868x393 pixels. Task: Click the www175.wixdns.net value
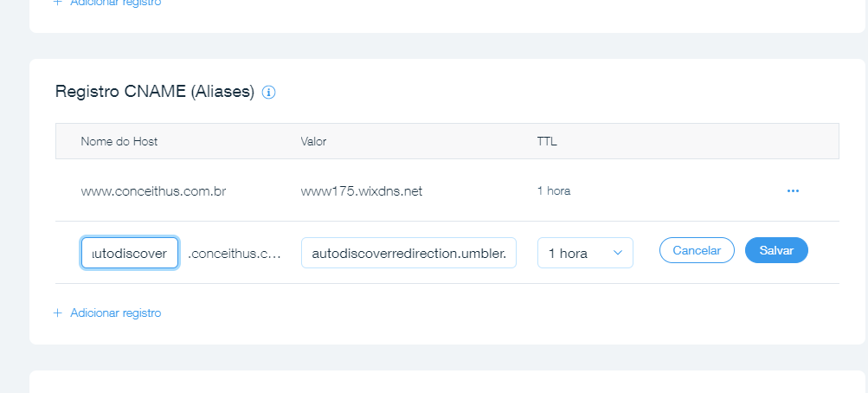[362, 190]
